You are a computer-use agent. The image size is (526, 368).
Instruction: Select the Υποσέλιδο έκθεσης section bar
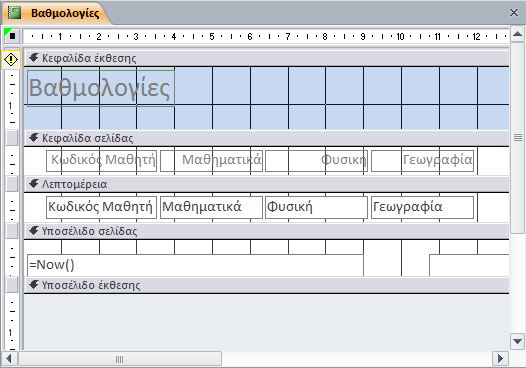[267, 285]
